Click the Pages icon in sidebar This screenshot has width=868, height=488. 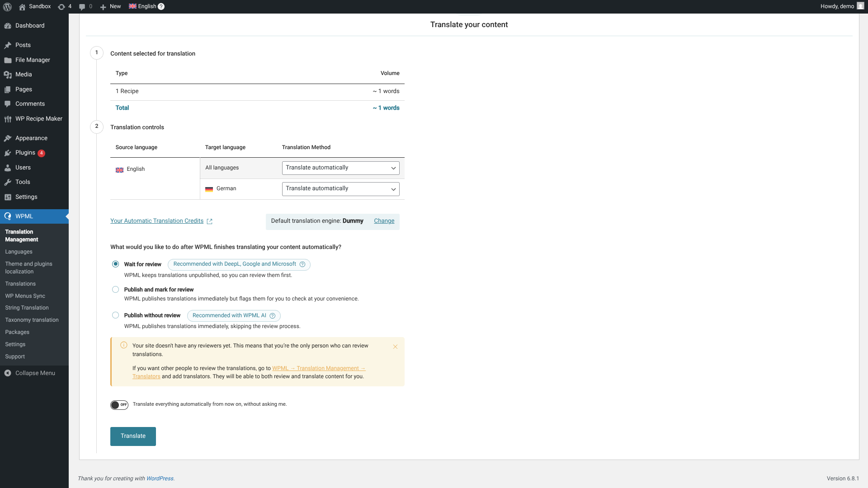pos(8,89)
